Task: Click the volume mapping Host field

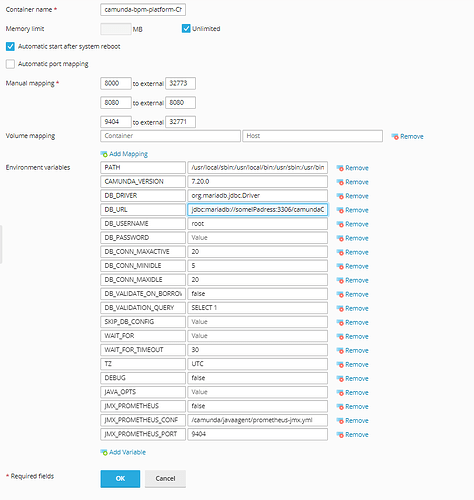Action: pos(312,136)
